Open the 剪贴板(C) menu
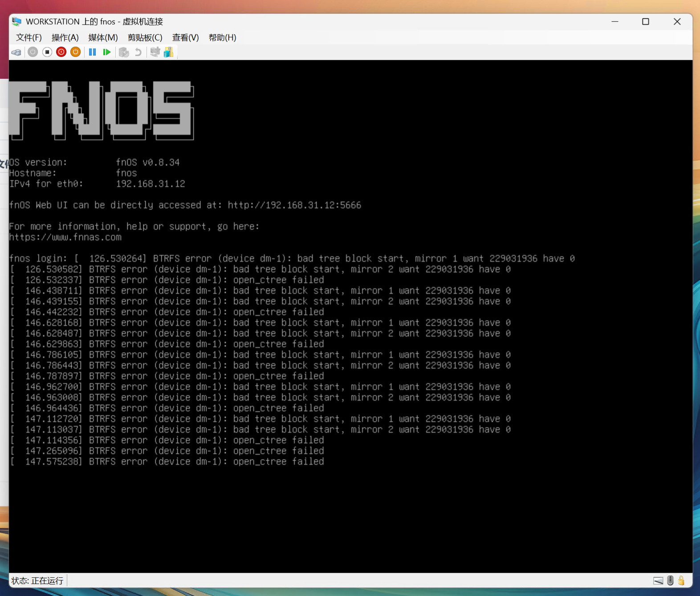700x596 pixels. click(x=145, y=38)
